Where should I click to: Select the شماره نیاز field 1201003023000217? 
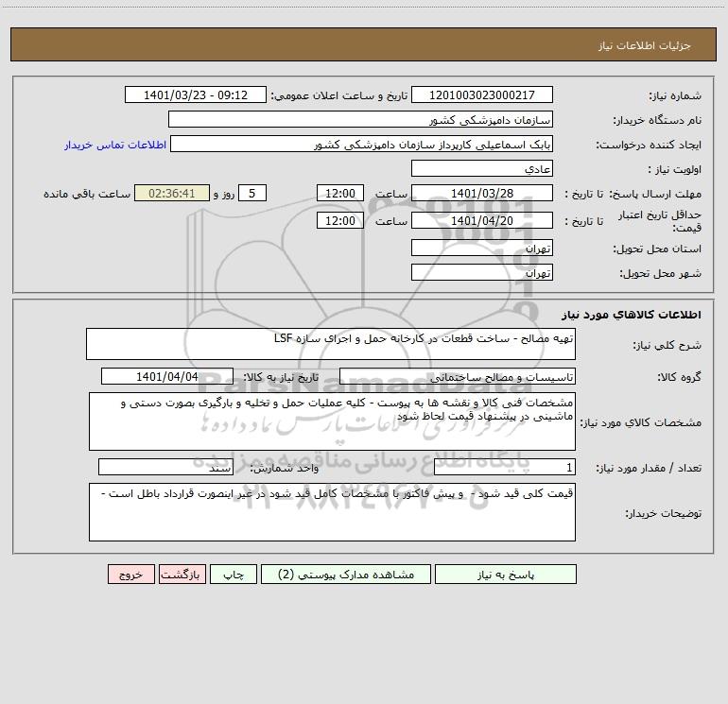[x=482, y=94]
